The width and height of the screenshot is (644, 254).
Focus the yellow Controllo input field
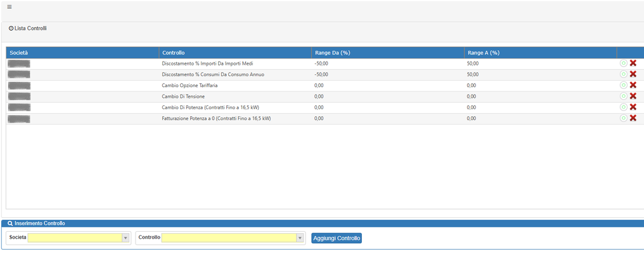(229, 238)
